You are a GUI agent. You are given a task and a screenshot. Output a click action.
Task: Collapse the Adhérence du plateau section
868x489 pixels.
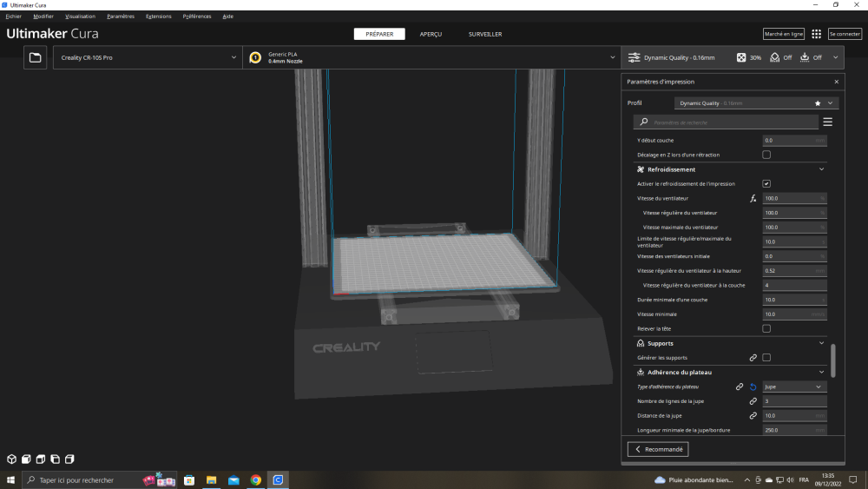(x=821, y=372)
